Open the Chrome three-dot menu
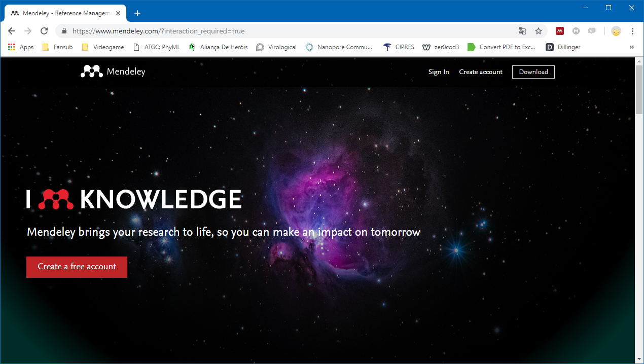Viewport: 644px width, 364px height. click(632, 31)
